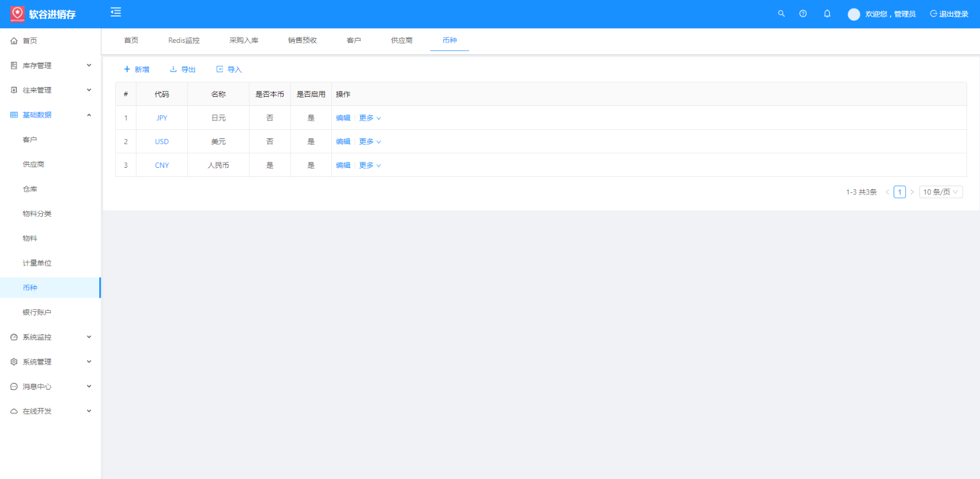Click the CNY currency code link
The image size is (980, 479).
click(x=162, y=165)
